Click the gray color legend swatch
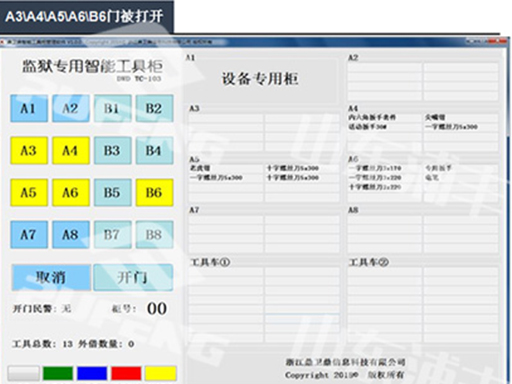Screen dimensions: 512x384 pyautogui.click(x=24, y=373)
